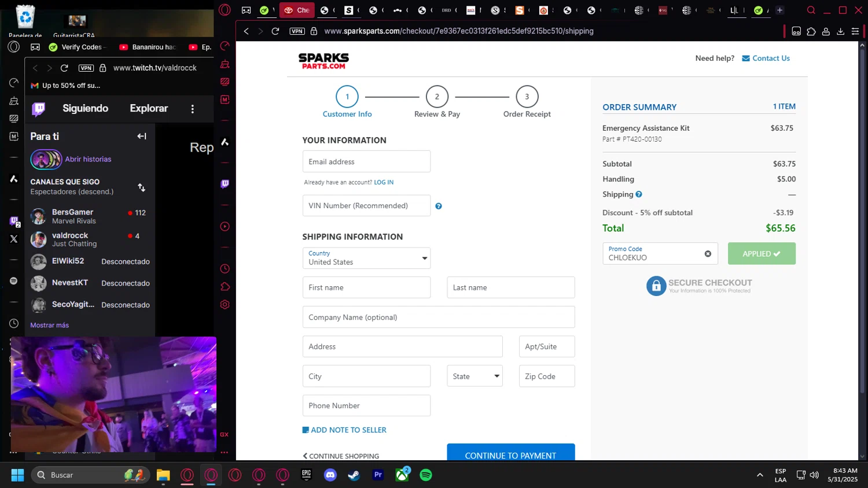Open Discord from the taskbar
The image size is (868, 488).
coord(330,475)
